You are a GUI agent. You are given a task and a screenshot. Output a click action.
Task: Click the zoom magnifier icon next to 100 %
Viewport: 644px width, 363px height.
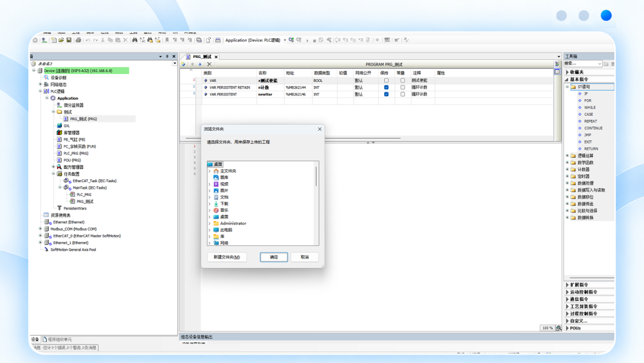coord(559,328)
